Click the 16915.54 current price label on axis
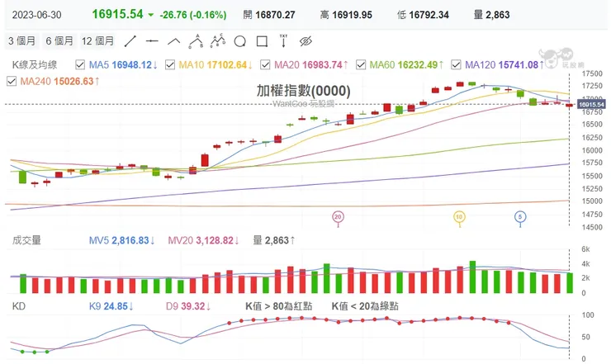Image resolution: width=611 pixels, height=364 pixels. pyautogui.click(x=591, y=105)
